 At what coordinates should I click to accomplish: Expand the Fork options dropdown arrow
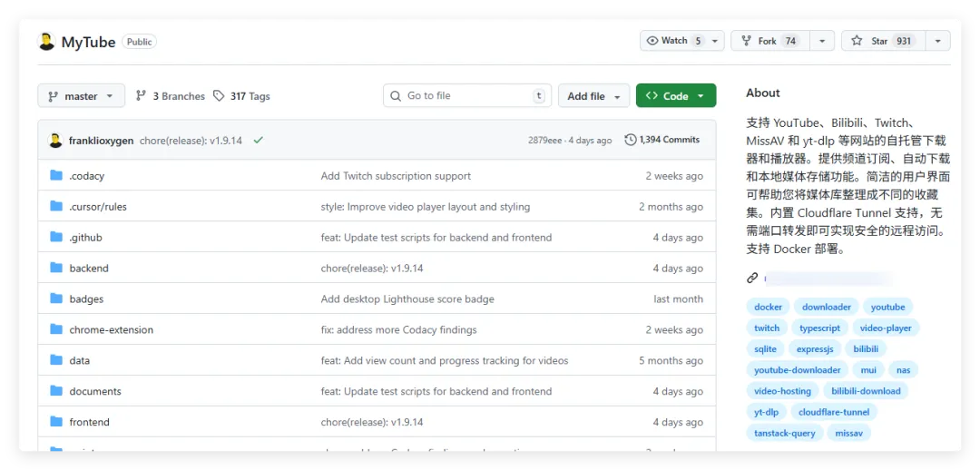coord(821,41)
